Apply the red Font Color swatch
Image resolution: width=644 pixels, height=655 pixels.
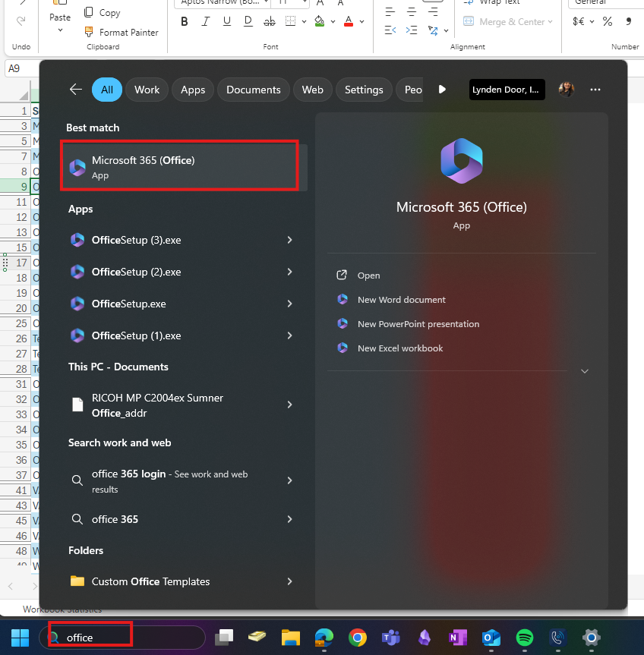tap(349, 21)
